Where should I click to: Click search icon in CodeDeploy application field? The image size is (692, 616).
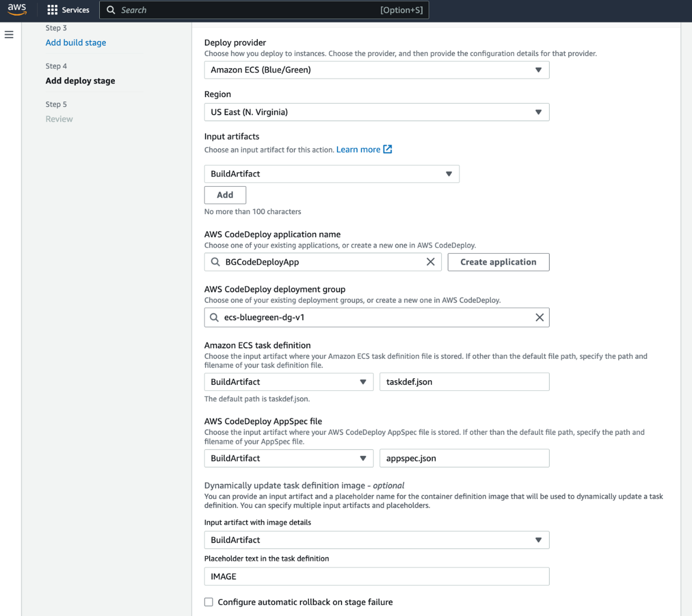click(x=215, y=262)
